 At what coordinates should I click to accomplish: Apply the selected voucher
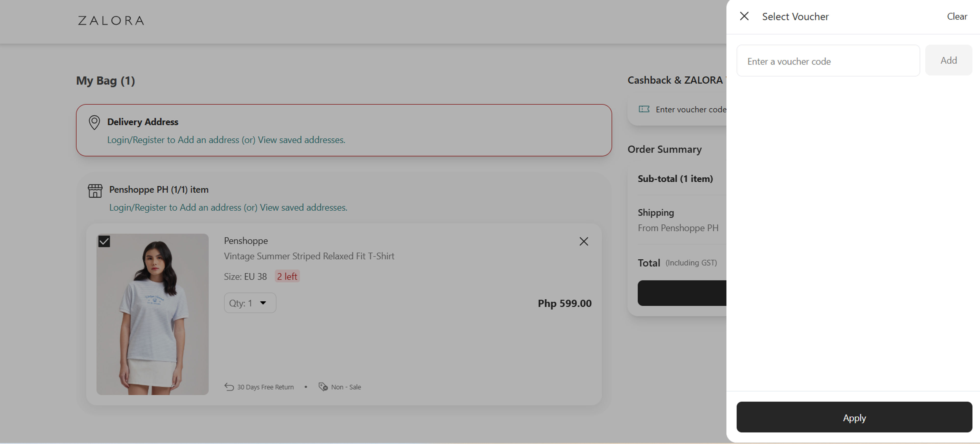tap(854, 417)
